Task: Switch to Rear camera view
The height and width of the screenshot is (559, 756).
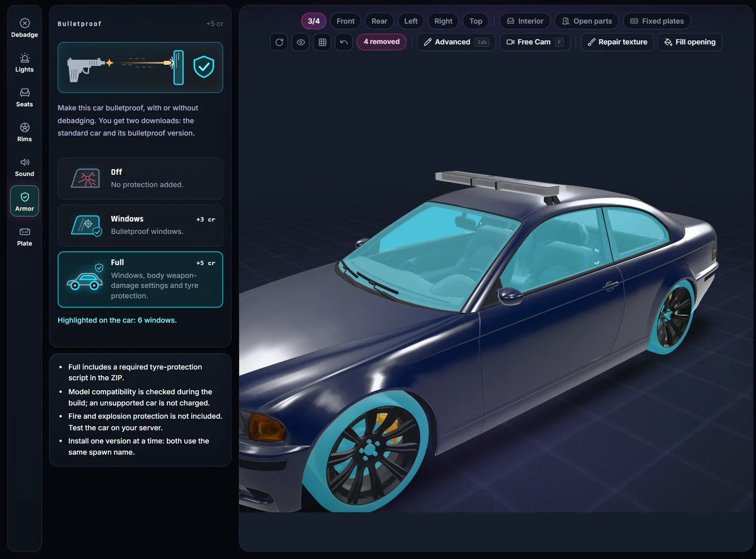Action: 379,21
